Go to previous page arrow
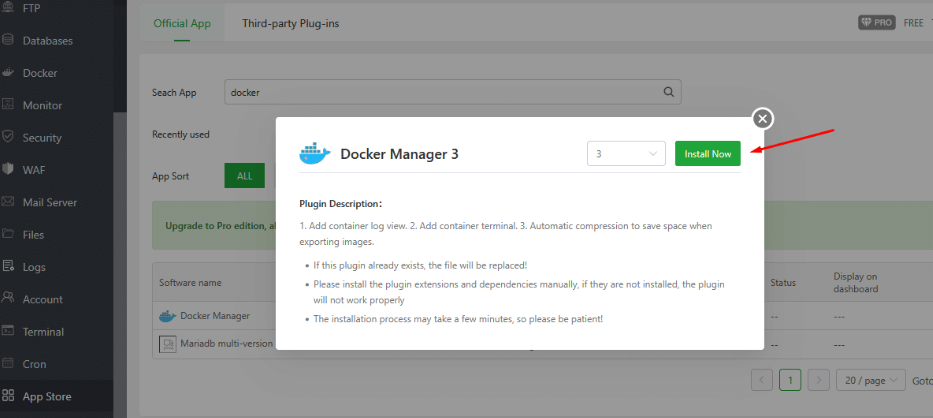Image resolution: width=933 pixels, height=418 pixels. (x=762, y=380)
